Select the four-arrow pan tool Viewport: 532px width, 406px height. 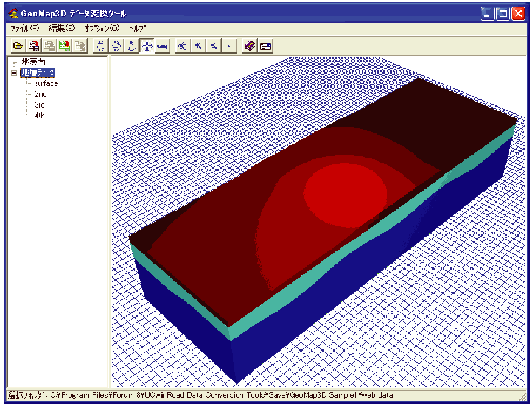point(147,46)
